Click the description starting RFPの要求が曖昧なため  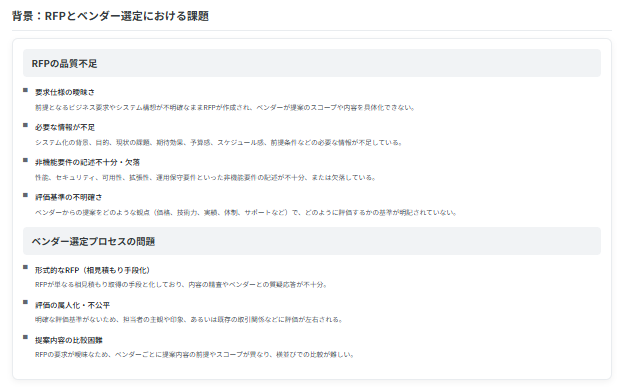click(194, 354)
